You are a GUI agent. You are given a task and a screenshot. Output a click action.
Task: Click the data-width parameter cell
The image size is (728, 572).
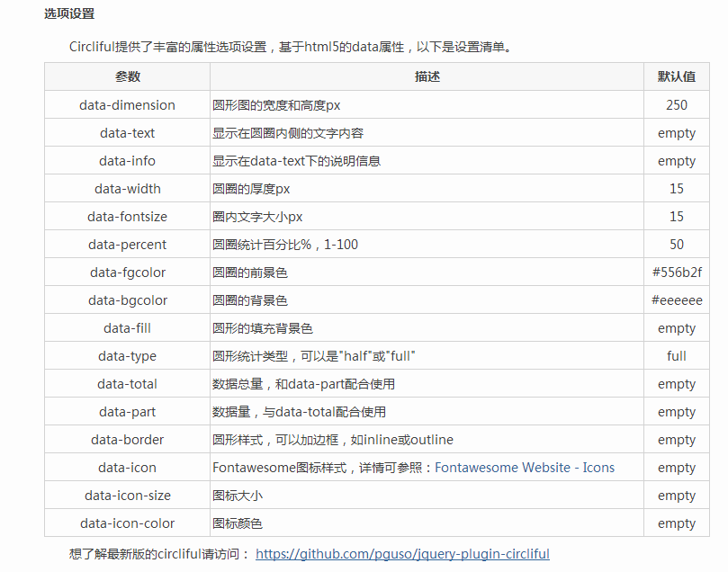pyautogui.click(x=127, y=189)
